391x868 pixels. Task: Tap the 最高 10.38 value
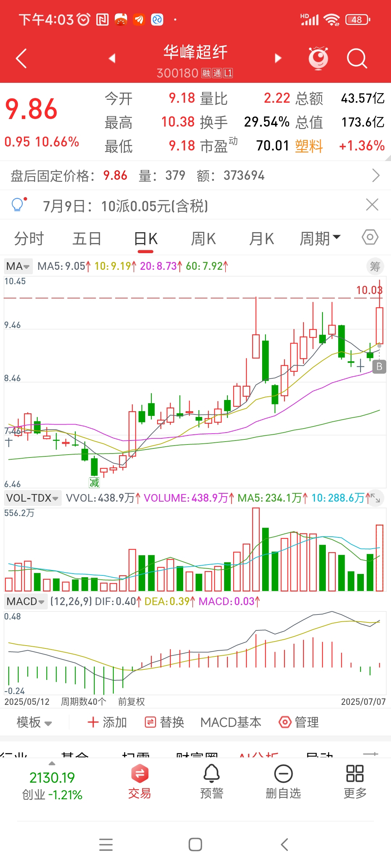pyautogui.click(x=178, y=122)
